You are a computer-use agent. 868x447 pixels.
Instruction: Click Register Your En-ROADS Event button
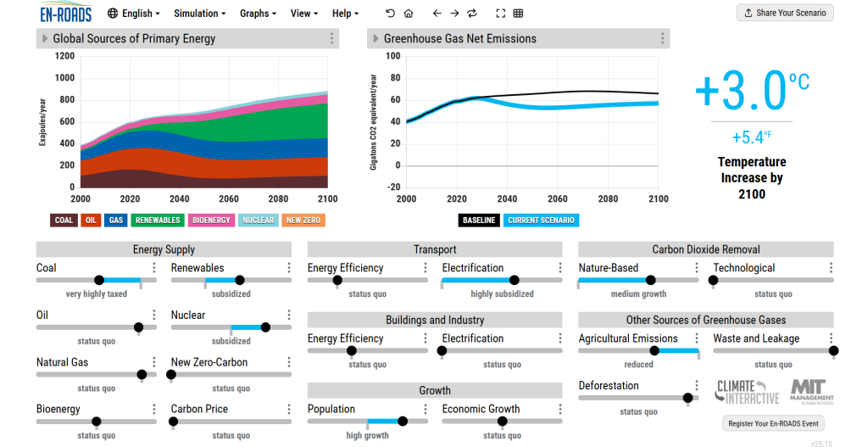(773, 423)
